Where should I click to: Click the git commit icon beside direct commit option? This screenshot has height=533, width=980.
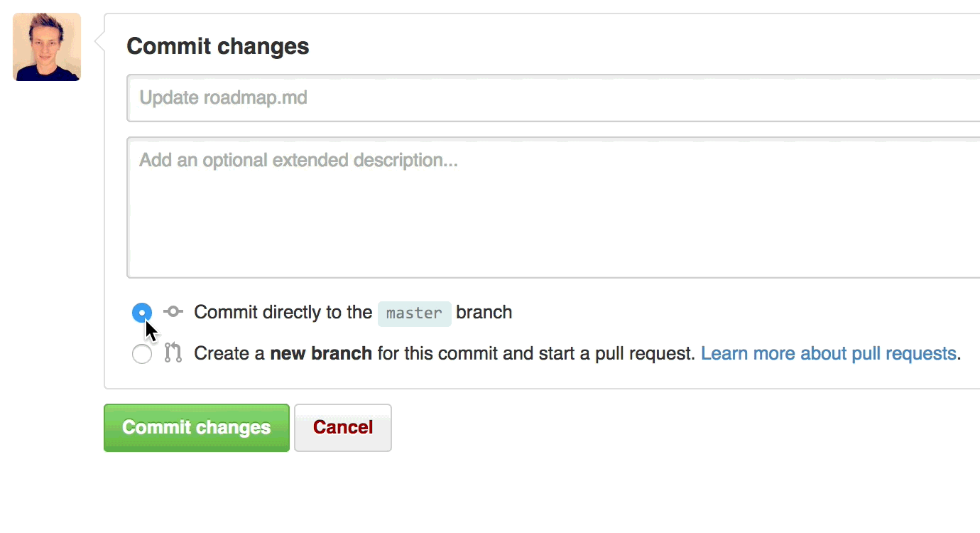pos(173,311)
